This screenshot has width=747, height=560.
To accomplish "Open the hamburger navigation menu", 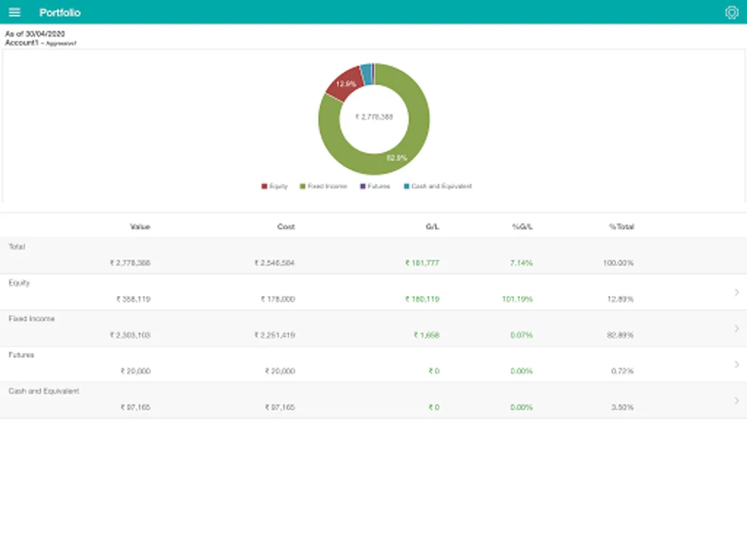I will coord(14,12).
